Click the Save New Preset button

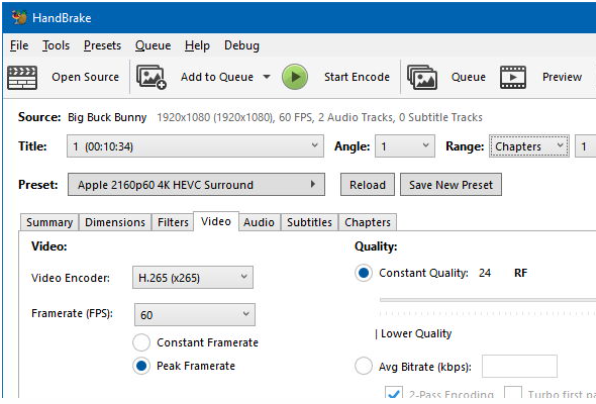coord(451,185)
